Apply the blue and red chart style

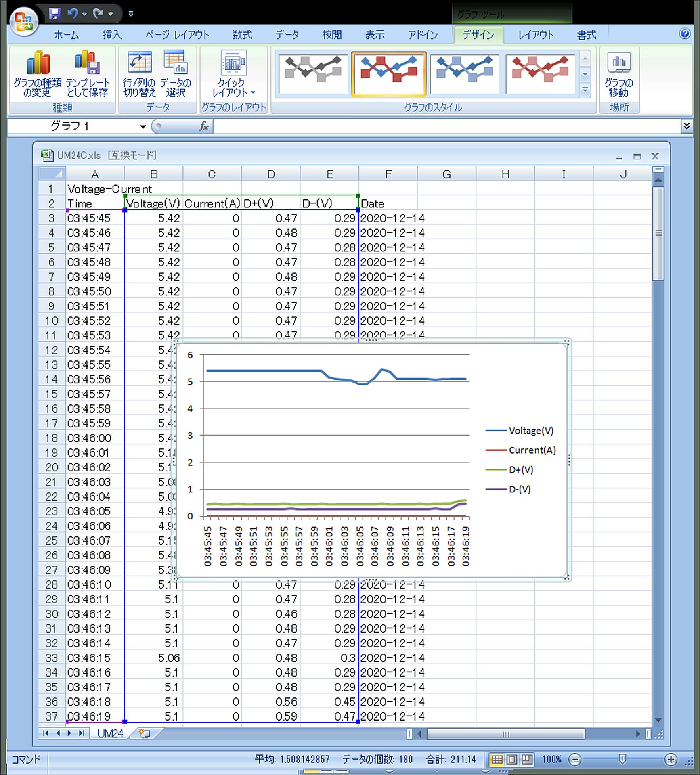point(389,73)
